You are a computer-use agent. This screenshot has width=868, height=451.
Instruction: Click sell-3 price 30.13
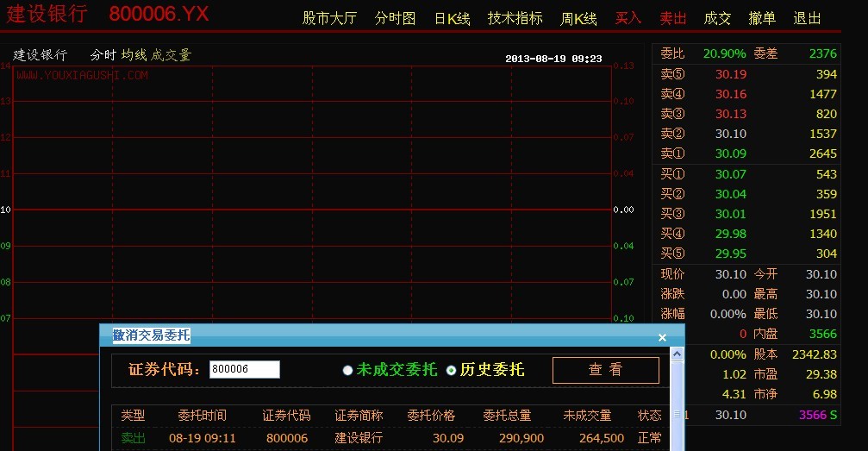pos(731,114)
